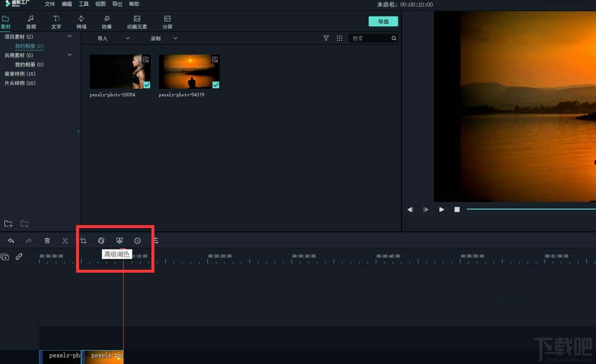596x364 pixels.
Task: Click the green 导出 export button
Action: (383, 21)
